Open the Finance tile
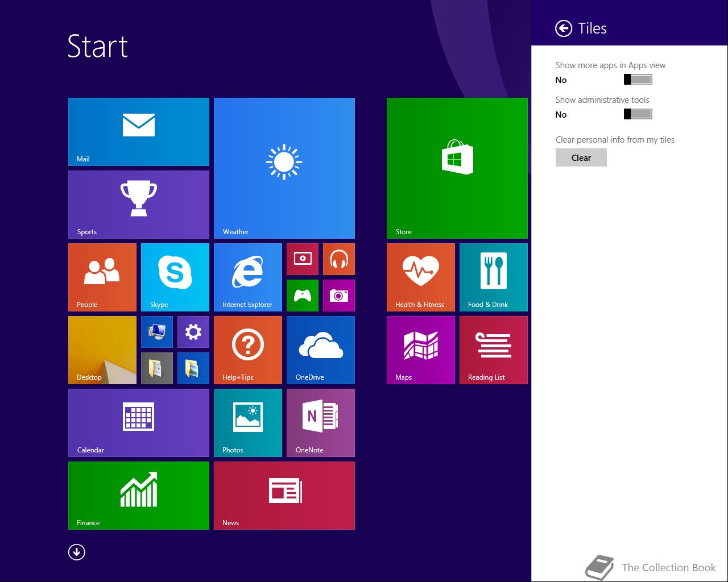The height and width of the screenshot is (582, 728). pos(139,496)
